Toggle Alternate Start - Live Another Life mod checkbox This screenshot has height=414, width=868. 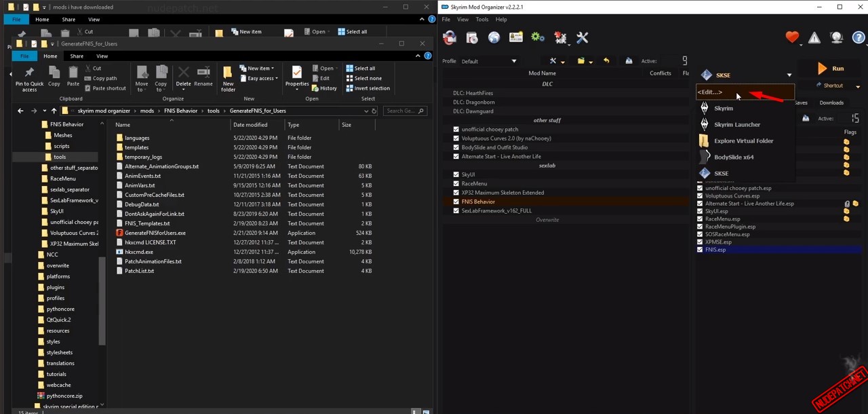(x=456, y=157)
